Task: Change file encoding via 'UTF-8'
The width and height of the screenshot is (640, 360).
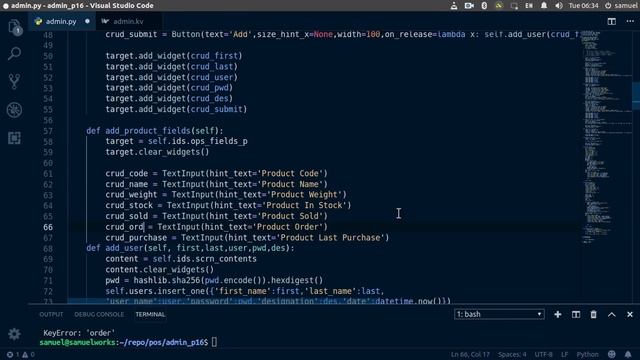Action: 543,354
